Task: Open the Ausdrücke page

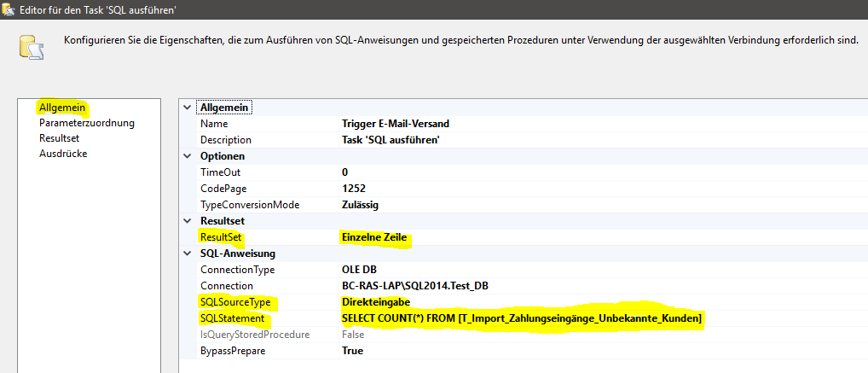Action: [x=63, y=154]
